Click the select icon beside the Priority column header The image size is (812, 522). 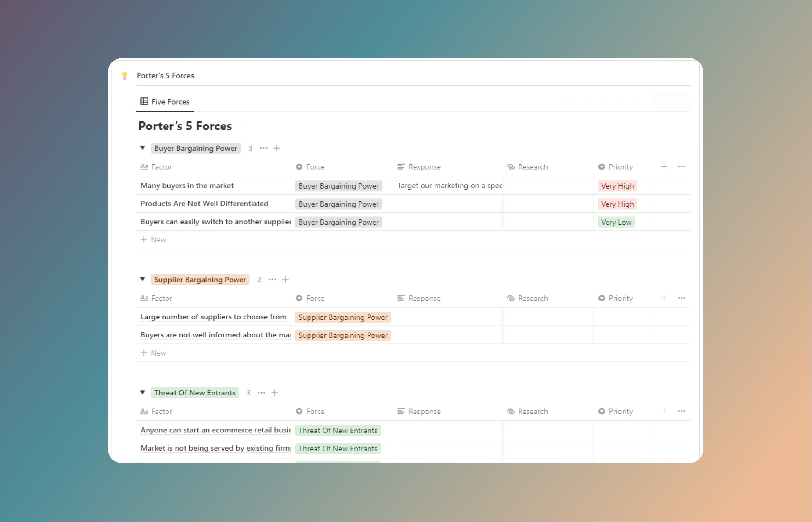(x=602, y=167)
